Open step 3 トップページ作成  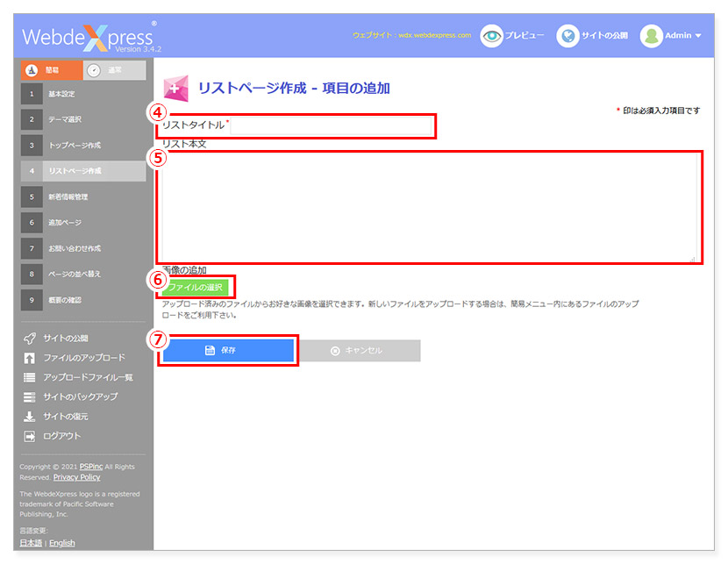(83, 146)
